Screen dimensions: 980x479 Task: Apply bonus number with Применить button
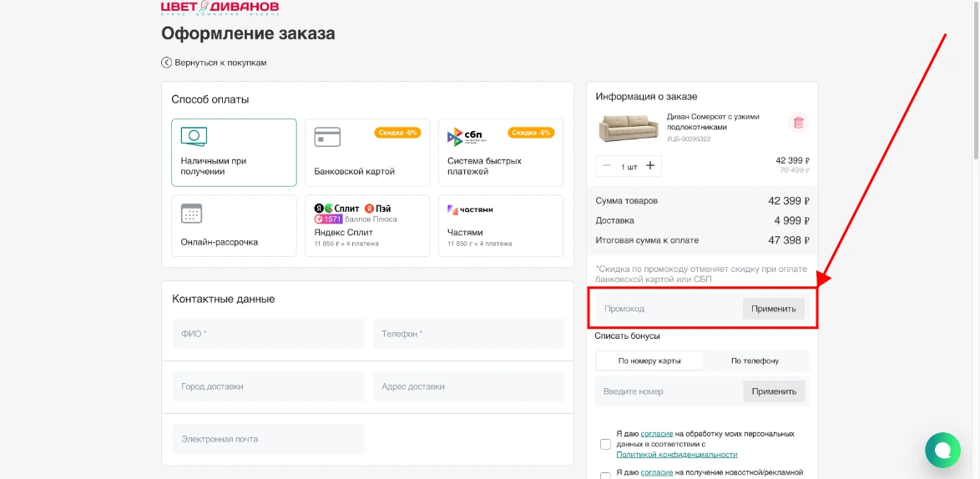[x=774, y=391]
